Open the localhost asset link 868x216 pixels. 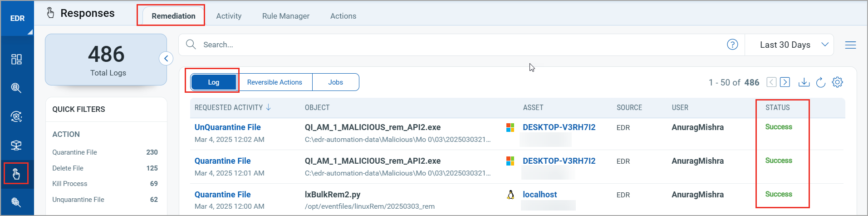539,195
